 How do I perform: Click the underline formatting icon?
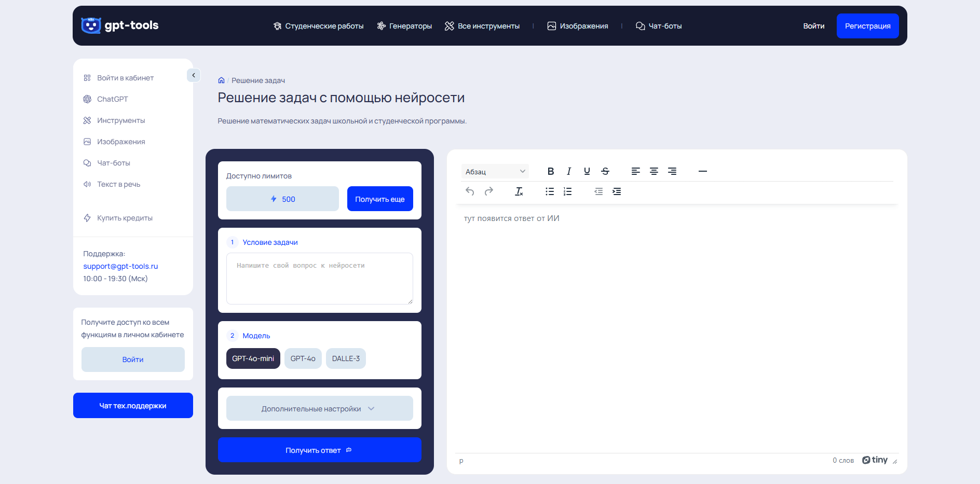coord(587,171)
